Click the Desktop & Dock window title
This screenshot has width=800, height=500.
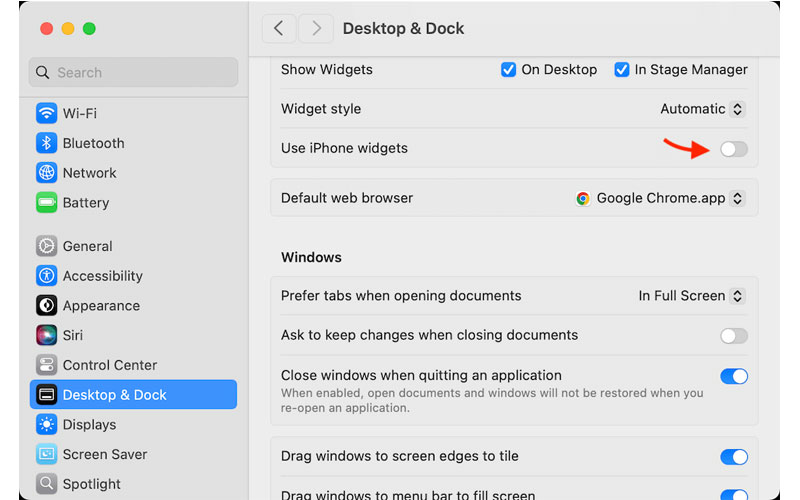[403, 29]
